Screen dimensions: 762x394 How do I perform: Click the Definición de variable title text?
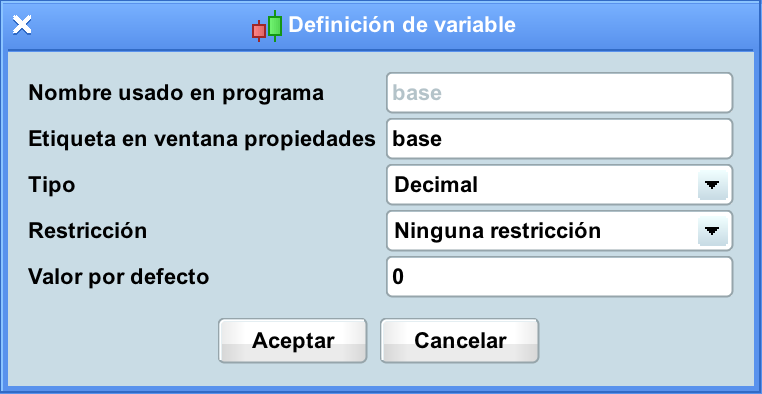pos(402,25)
